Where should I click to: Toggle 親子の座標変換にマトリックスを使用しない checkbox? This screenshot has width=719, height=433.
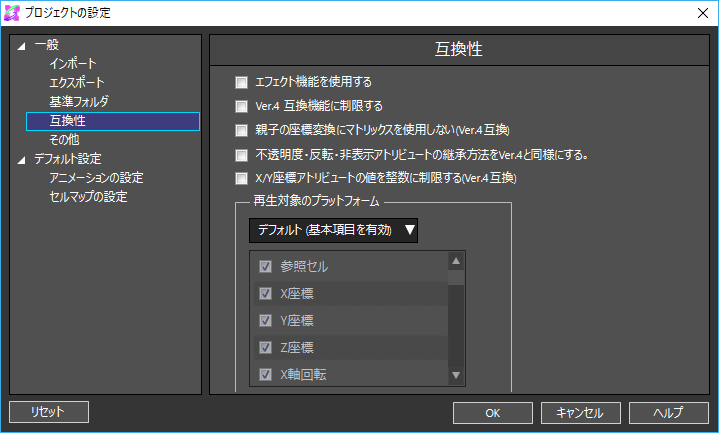click(x=241, y=131)
